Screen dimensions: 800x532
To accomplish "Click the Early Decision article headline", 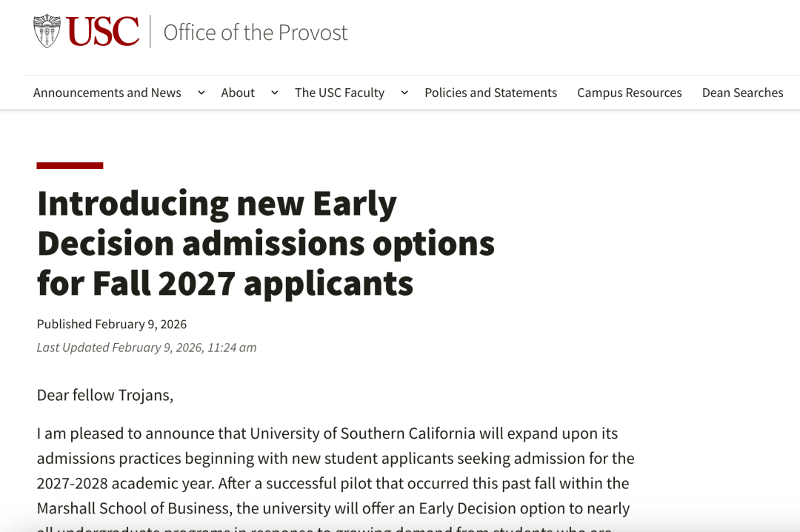I will pyautogui.click(x=265, y=243).
